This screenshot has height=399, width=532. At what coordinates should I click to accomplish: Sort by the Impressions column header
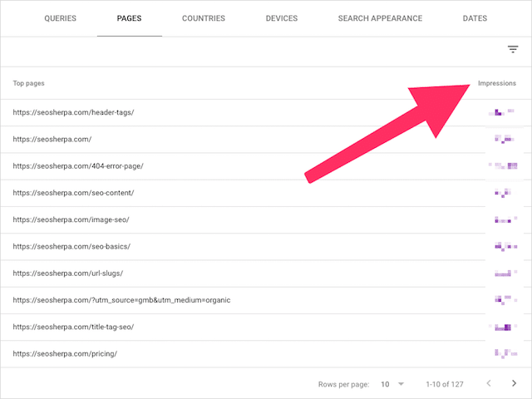click(x=497, y=83)
